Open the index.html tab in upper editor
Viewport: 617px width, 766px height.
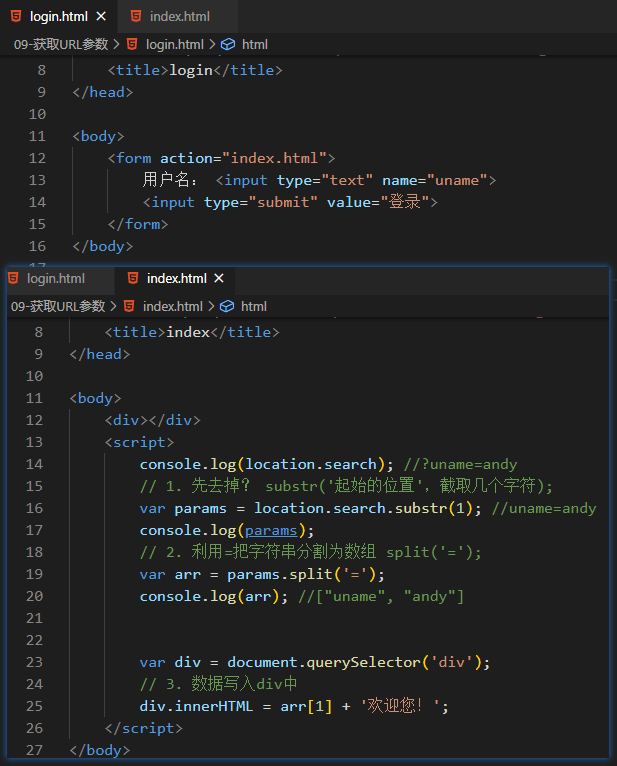(x=179, y=17)
